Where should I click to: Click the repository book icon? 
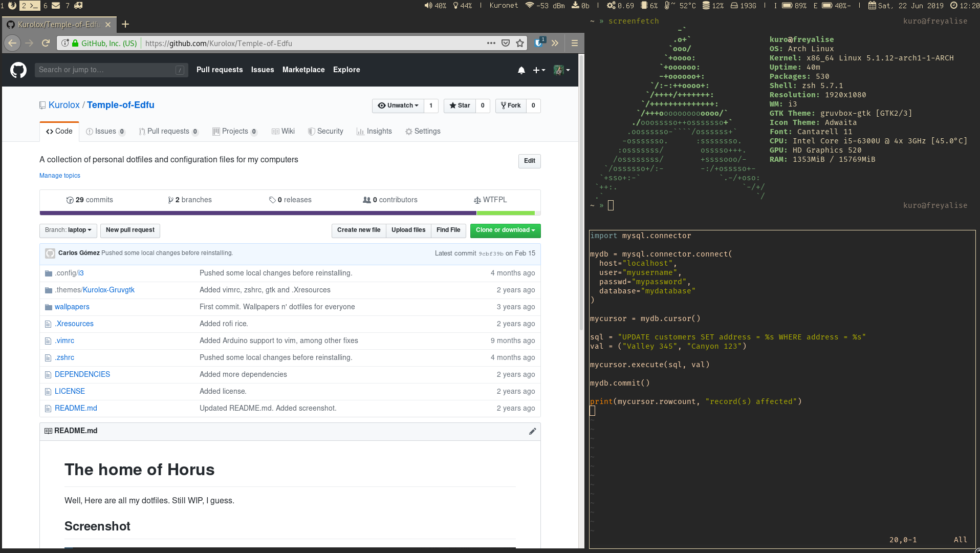coord(42,105)
